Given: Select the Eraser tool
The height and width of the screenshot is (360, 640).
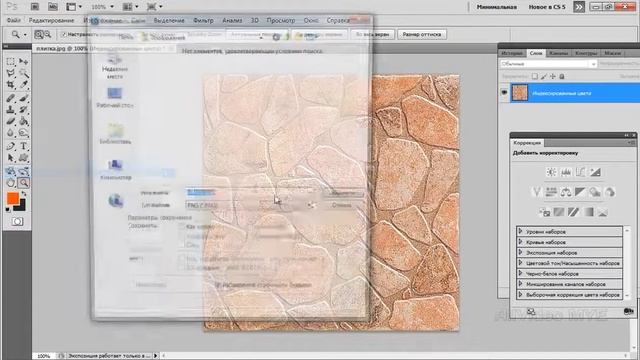Looking at the screenshot, I should 11,122.
